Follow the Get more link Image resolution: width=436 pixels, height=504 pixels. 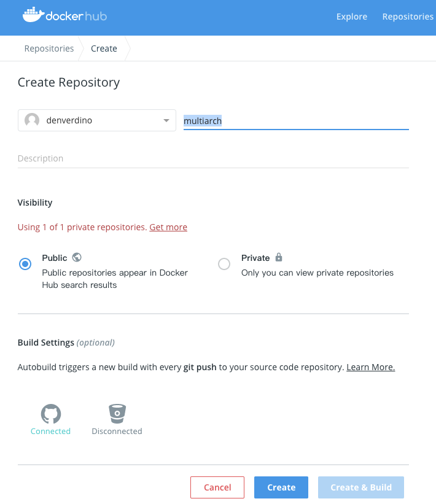[x=168, y=227]
